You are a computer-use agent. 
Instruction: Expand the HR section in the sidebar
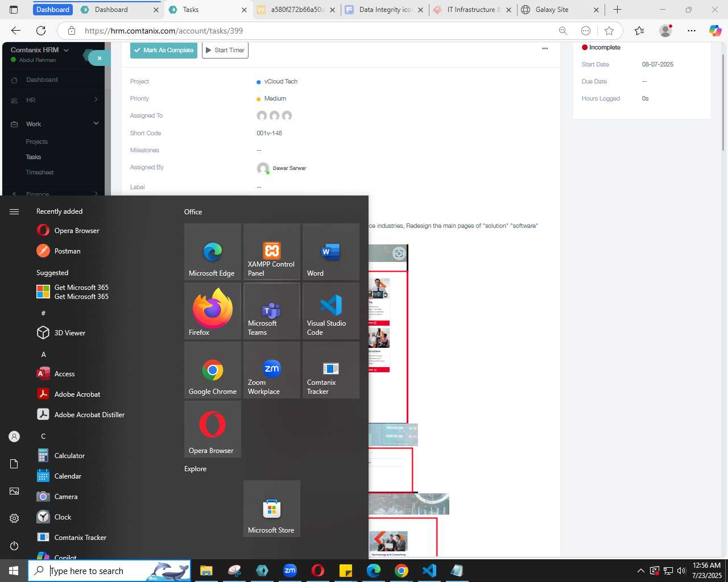coord(54,100)
